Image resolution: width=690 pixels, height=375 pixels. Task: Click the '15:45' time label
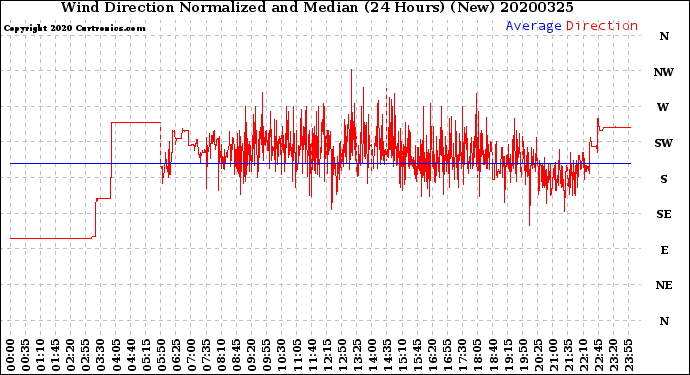418,355
